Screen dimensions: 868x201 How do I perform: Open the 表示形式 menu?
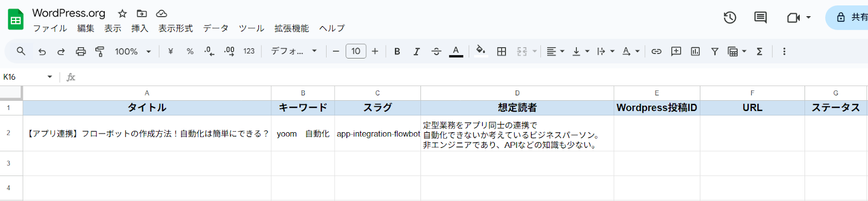pos(176,28)
